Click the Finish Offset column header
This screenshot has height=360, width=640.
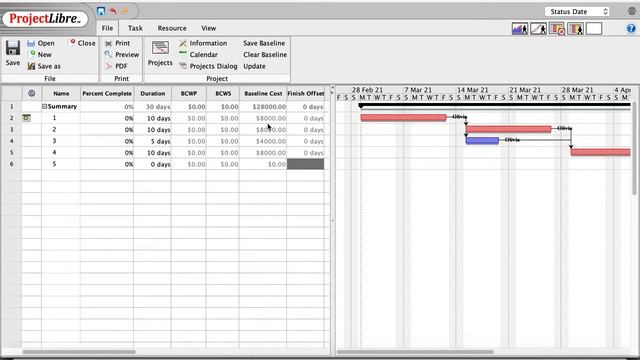point(306,93)
